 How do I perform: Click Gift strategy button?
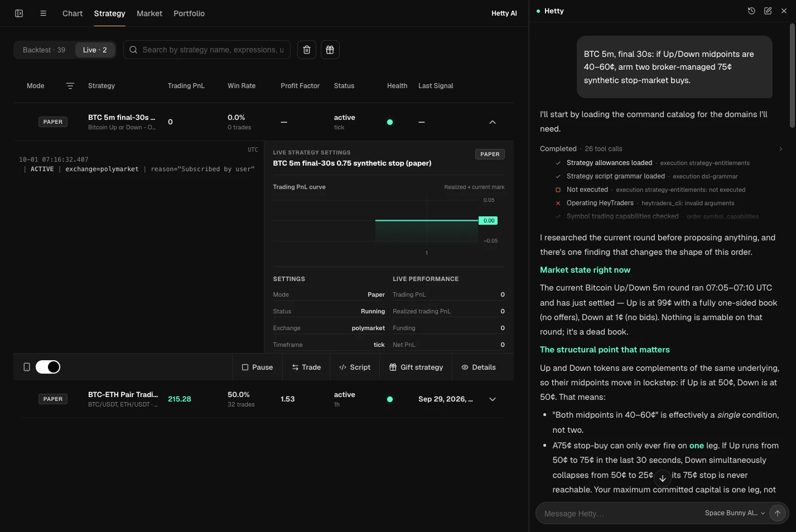coord(416,367)
